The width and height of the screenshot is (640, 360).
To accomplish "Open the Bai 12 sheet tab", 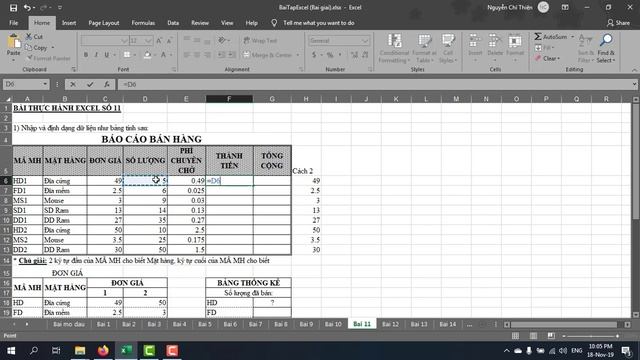I will 390,324.
